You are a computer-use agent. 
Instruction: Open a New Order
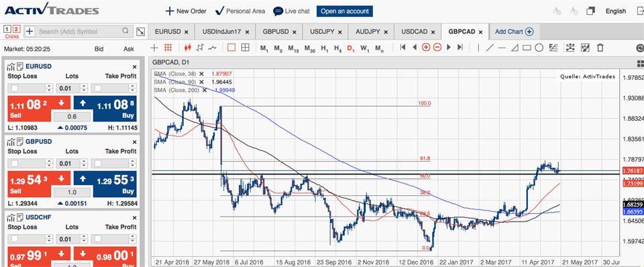186,11
